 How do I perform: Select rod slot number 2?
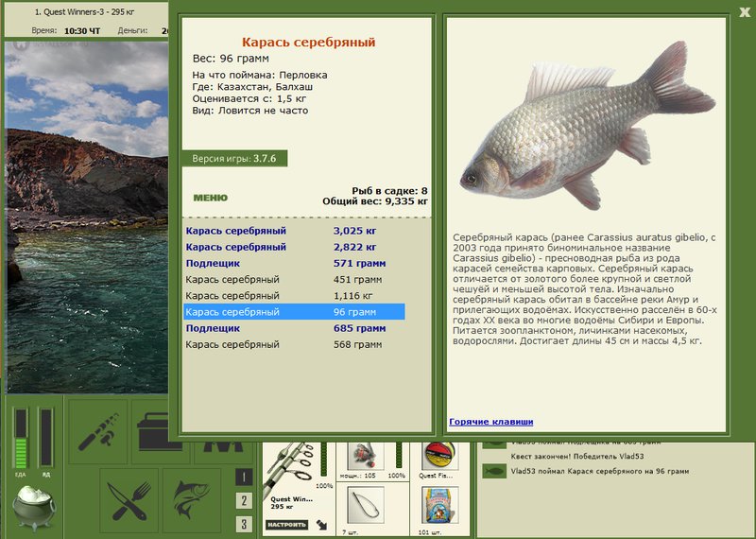click(x=244, y=501)
